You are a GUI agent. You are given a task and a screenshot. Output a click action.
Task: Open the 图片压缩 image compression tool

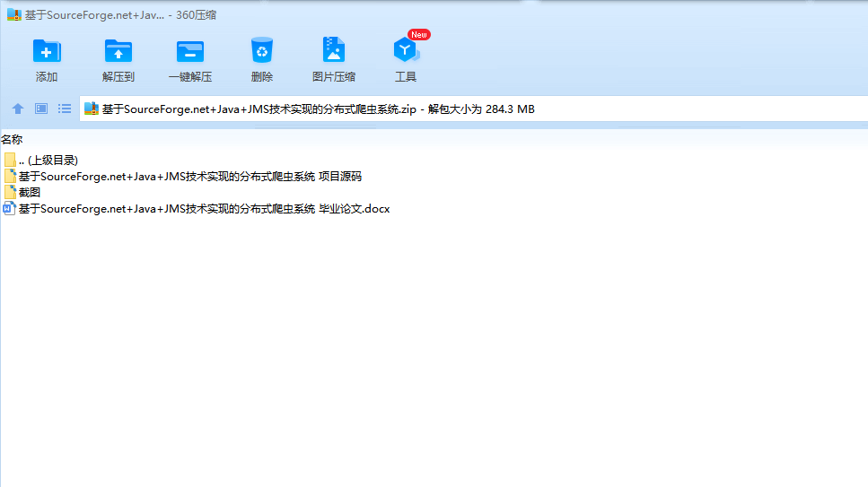[x=333, y=60]
